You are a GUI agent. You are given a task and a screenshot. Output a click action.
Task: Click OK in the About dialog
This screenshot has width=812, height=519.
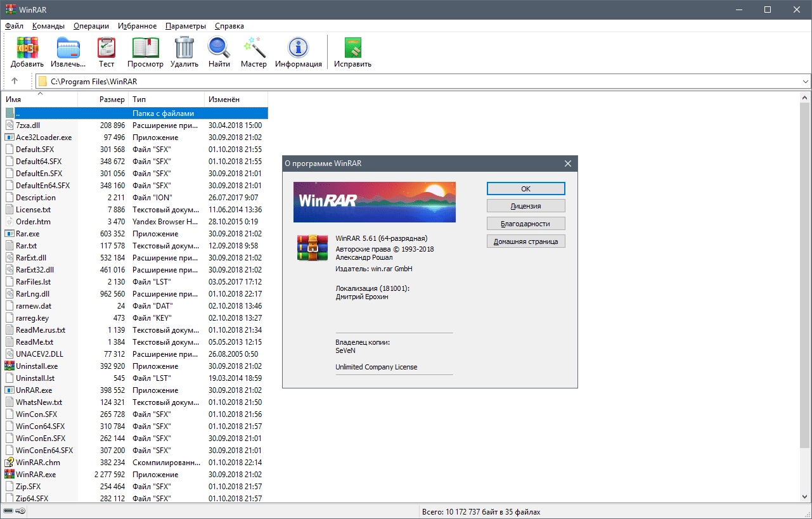(525, 188)
